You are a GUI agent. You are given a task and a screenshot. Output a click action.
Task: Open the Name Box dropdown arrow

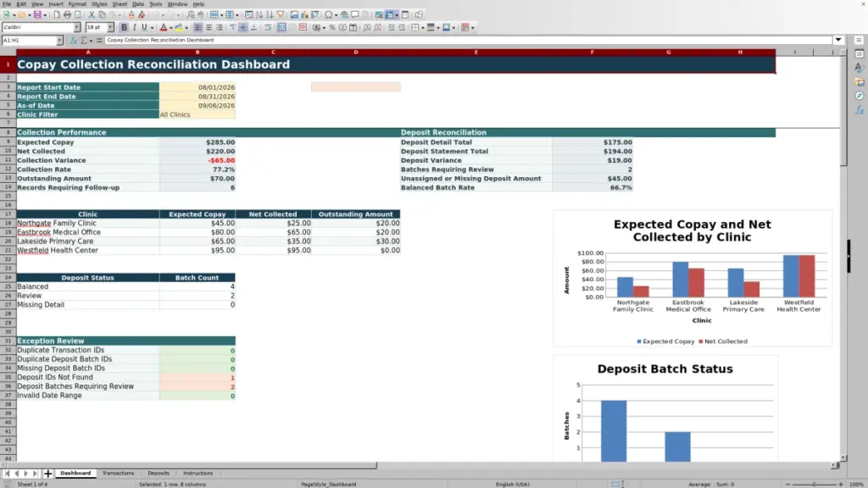click(x=59, y=41)
